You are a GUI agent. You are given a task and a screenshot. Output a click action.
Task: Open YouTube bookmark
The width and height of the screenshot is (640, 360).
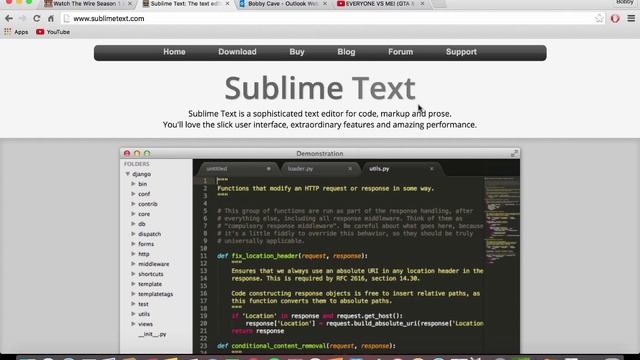pyautogui.click(x=53, y=32)
